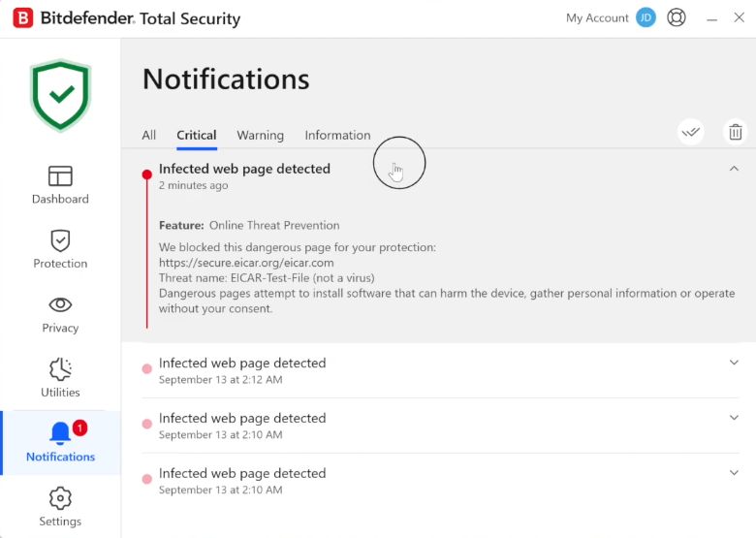Open the Dashboard section icon
The image size is (756, 538).
pyautogui.click(x=60, y=176)
